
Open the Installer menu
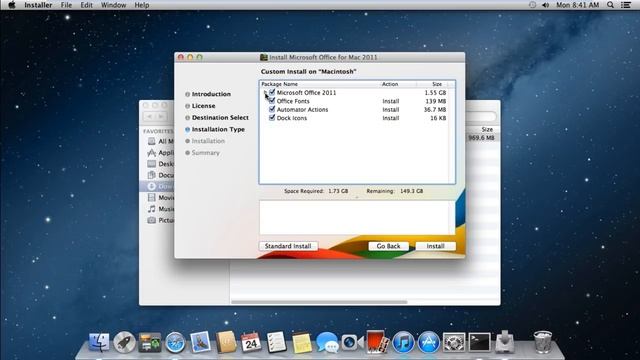tap(38, 5)
